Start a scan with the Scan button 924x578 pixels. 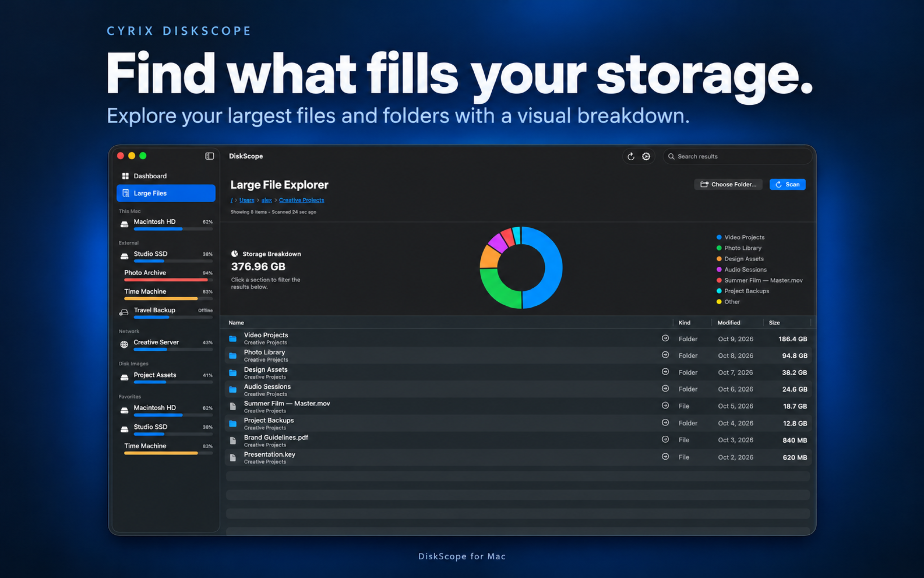click(787, 184)
